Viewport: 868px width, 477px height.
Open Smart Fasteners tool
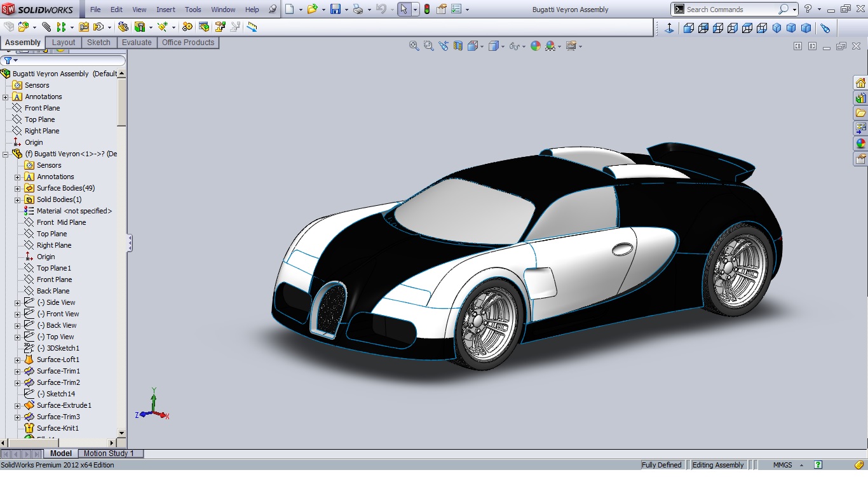84,27
